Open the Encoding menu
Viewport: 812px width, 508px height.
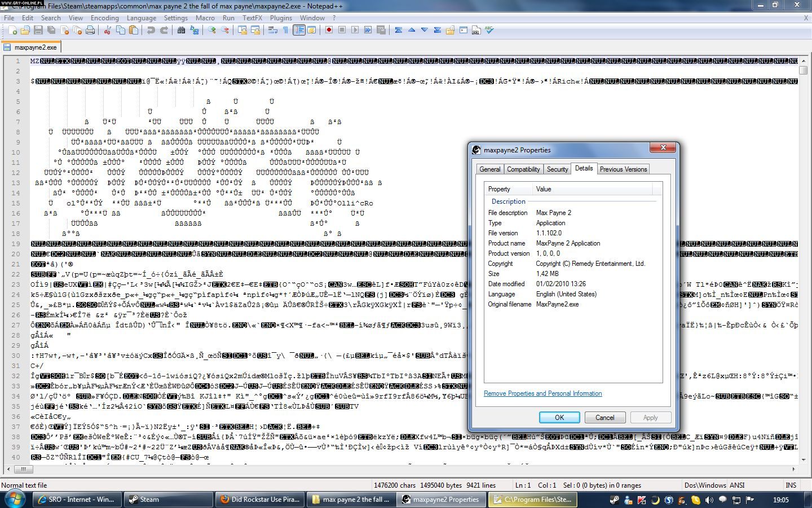104,18
